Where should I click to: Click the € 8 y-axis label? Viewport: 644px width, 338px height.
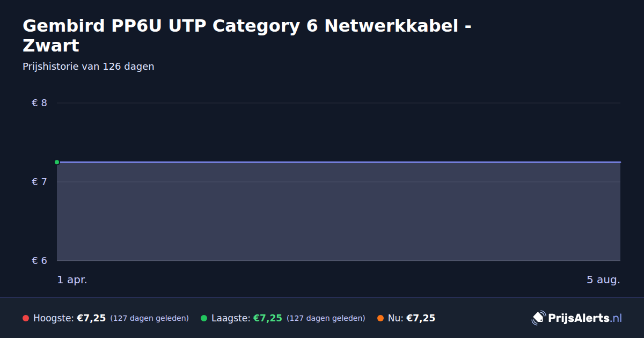(x=40, y=103)
